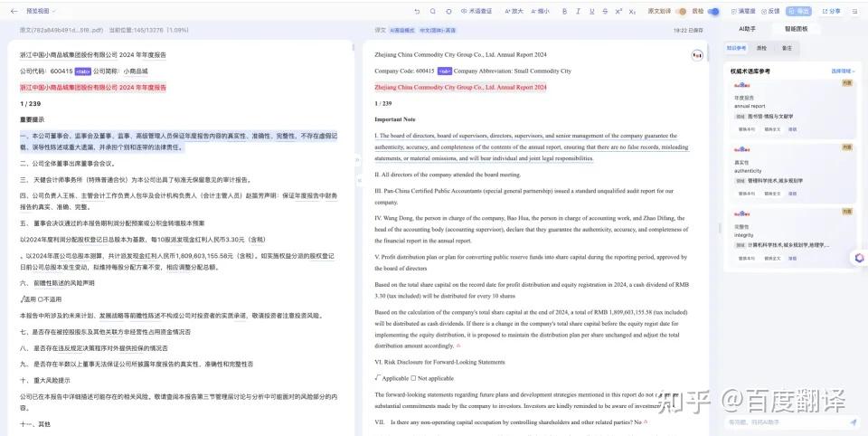Click 替换全文 on the integrity card
Image resolution: width=868 pixels, height=436 pixels.
(x=772, y=258)
